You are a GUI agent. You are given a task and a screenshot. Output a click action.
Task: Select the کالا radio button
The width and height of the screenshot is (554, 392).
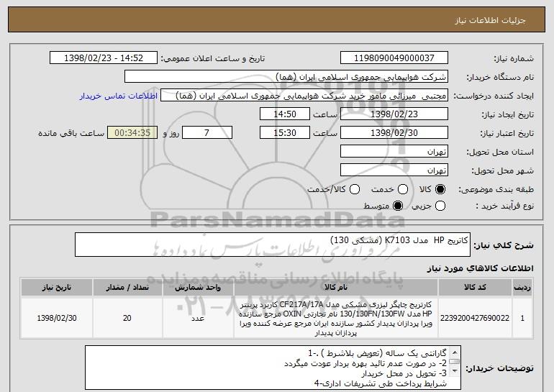tap(440, 189)
